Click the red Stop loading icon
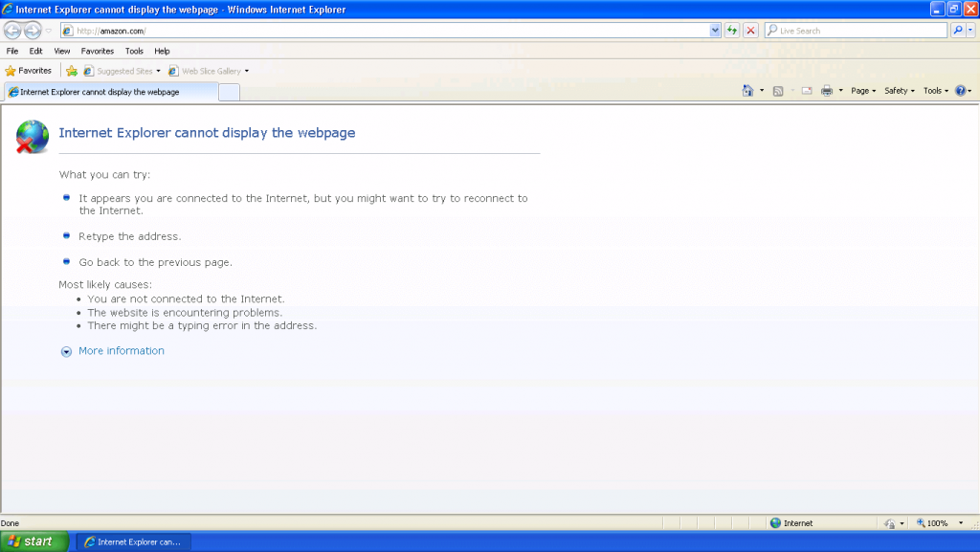Viewport: 980px width, 552px height. tap(750, 31)
